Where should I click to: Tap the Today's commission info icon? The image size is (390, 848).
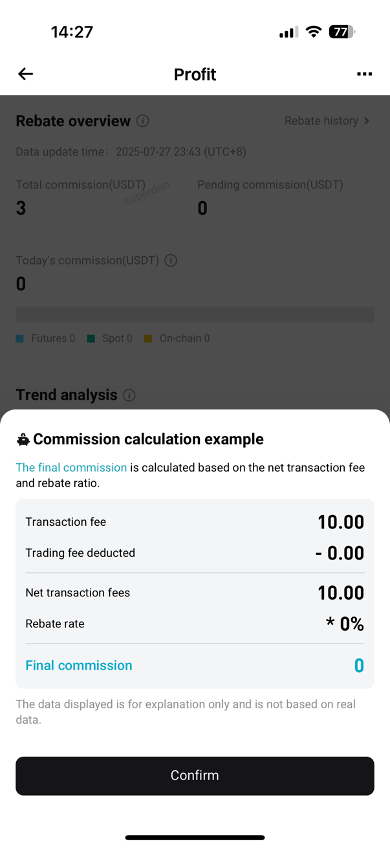click(x=171, y=261)
